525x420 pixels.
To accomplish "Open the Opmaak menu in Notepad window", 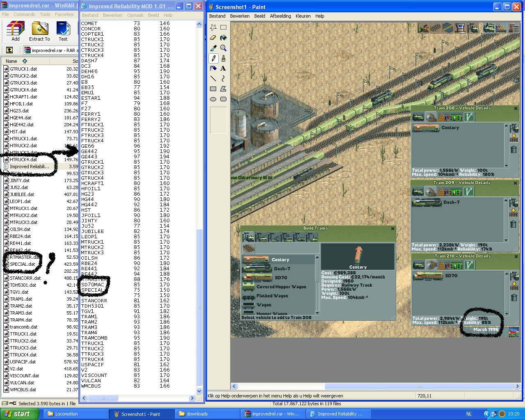I will tap(135, 15).
